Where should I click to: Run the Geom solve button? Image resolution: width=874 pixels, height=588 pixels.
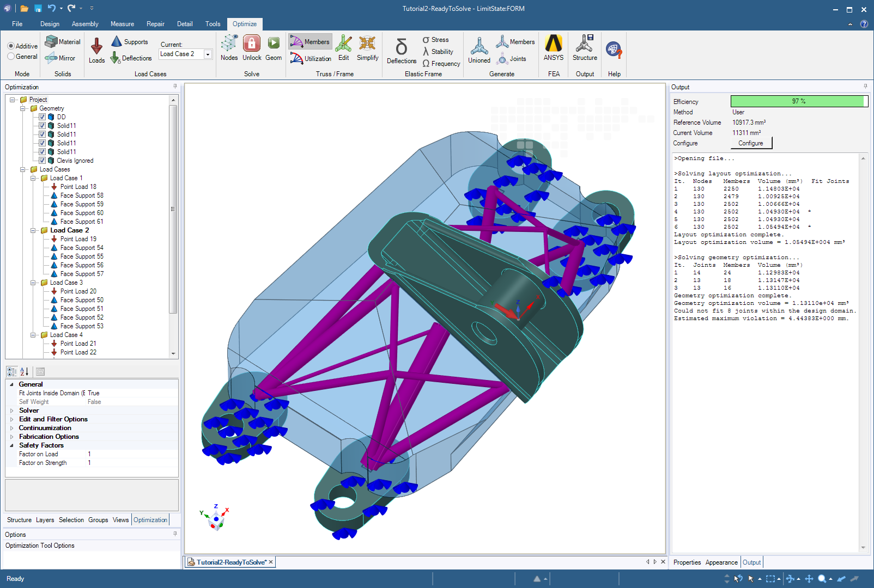(x=274, y=48)
